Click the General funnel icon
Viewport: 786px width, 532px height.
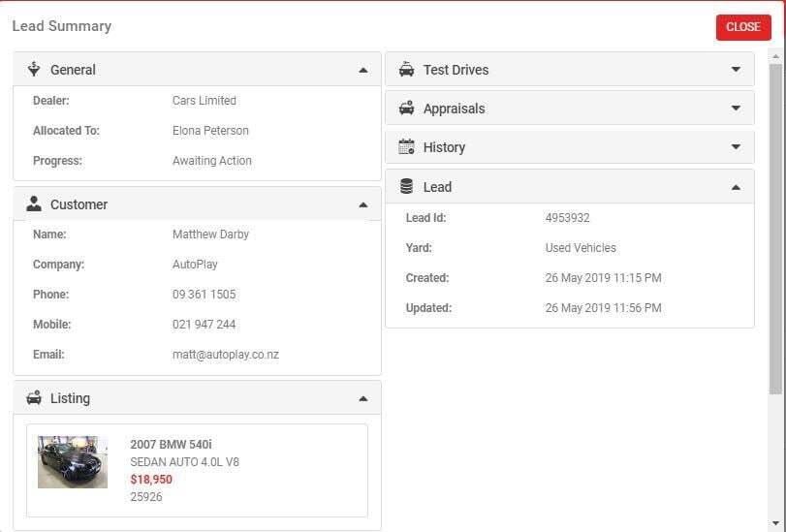pos(34,69)
